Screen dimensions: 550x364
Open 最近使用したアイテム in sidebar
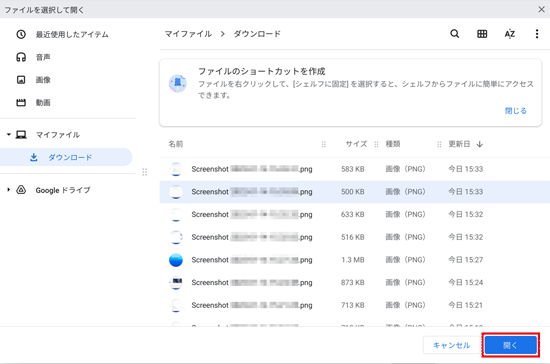(x=72, y=34)
